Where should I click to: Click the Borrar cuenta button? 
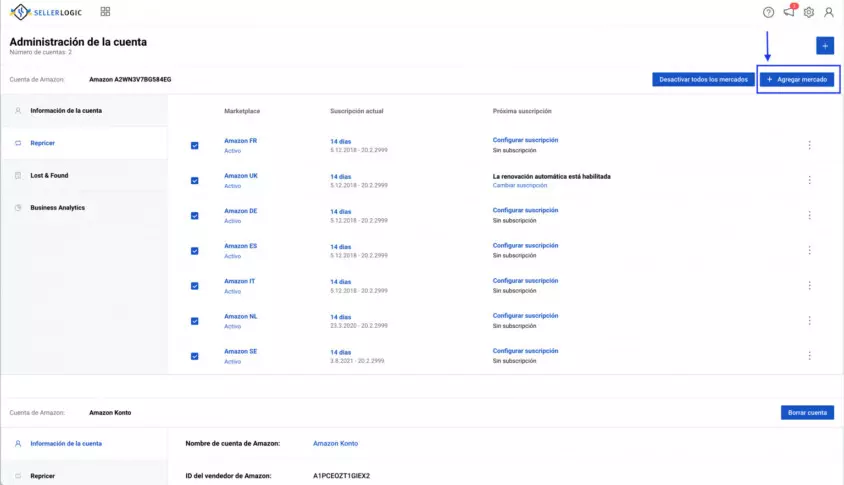coord(807,413)
